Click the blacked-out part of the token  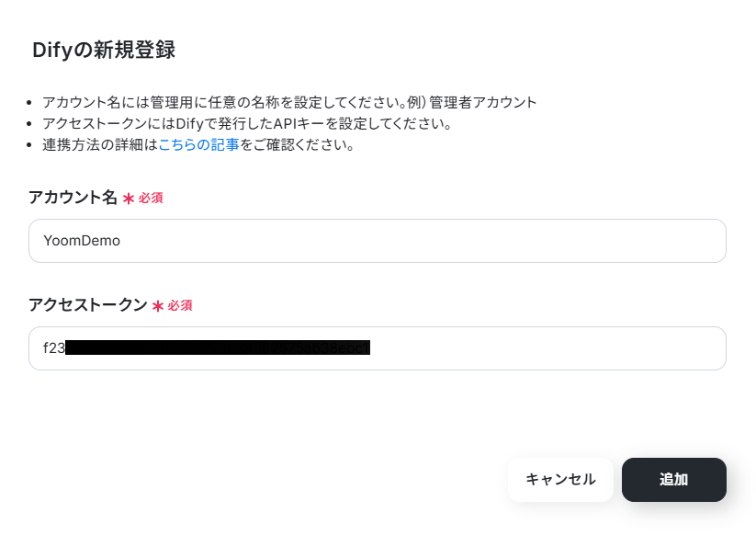click(218, 347)
